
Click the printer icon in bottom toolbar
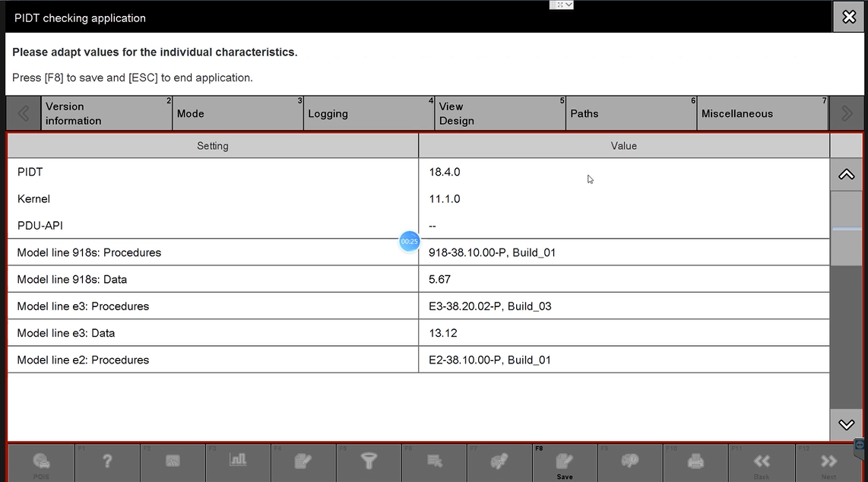click(695, 461)
